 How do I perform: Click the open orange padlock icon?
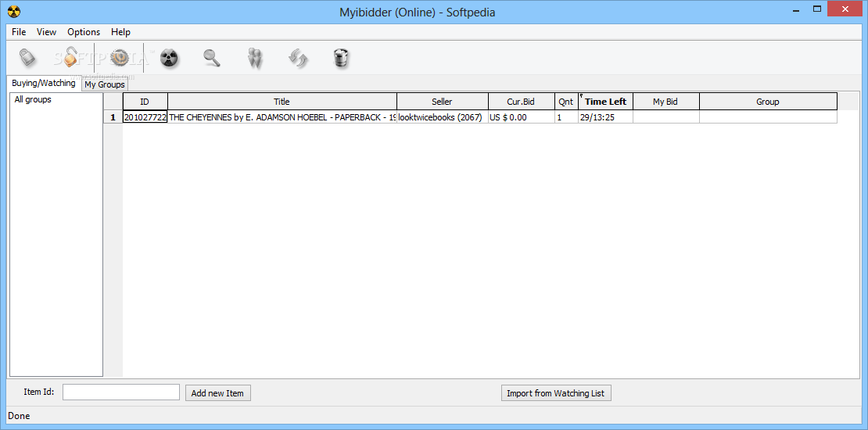(x=70, y=57)
